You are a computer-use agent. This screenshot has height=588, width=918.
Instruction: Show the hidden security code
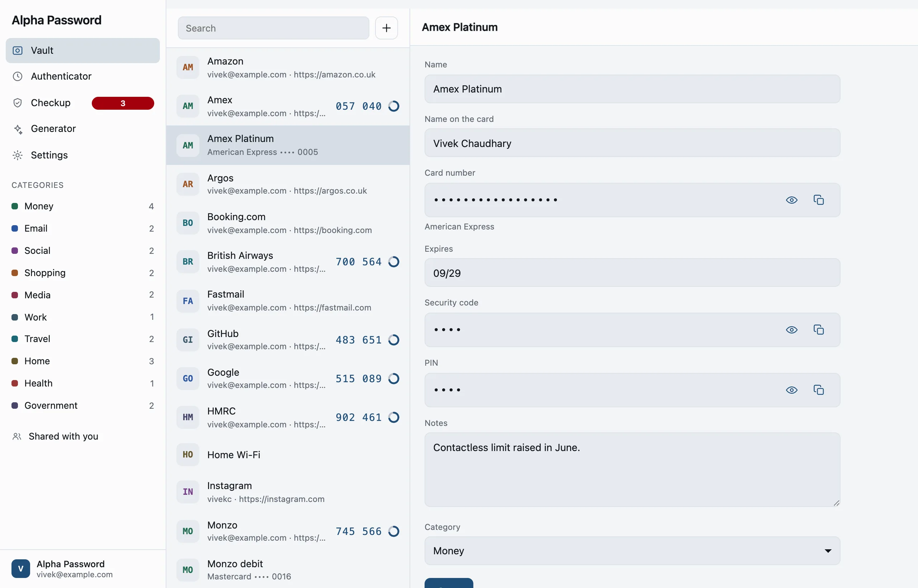[792, 329]
